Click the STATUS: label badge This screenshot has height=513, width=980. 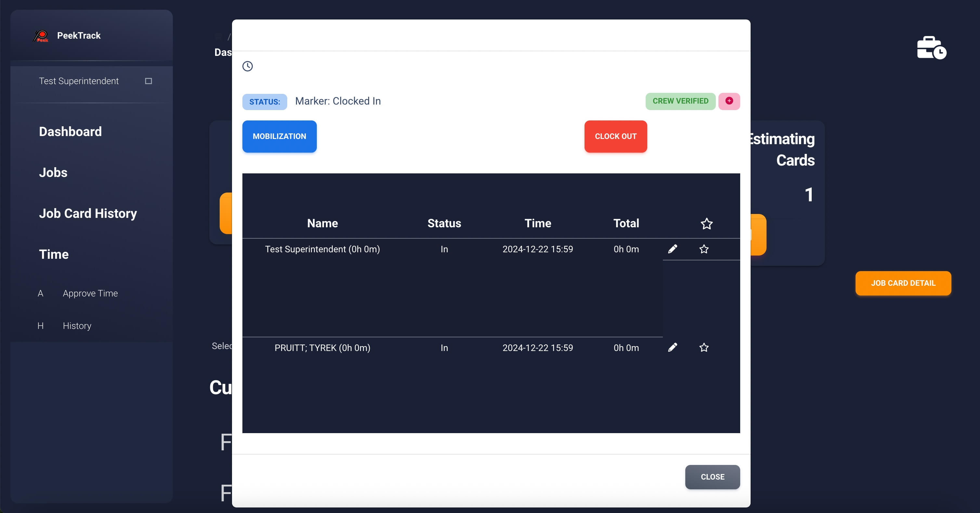(x=264, y=102)
